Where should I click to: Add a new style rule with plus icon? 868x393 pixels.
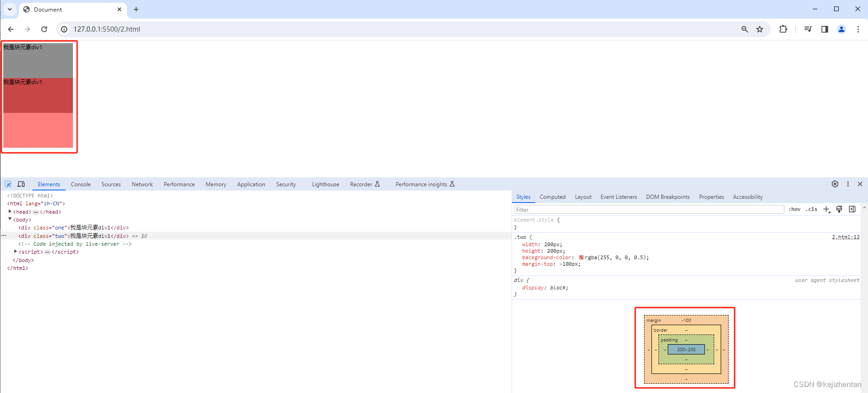click(827, 210)
